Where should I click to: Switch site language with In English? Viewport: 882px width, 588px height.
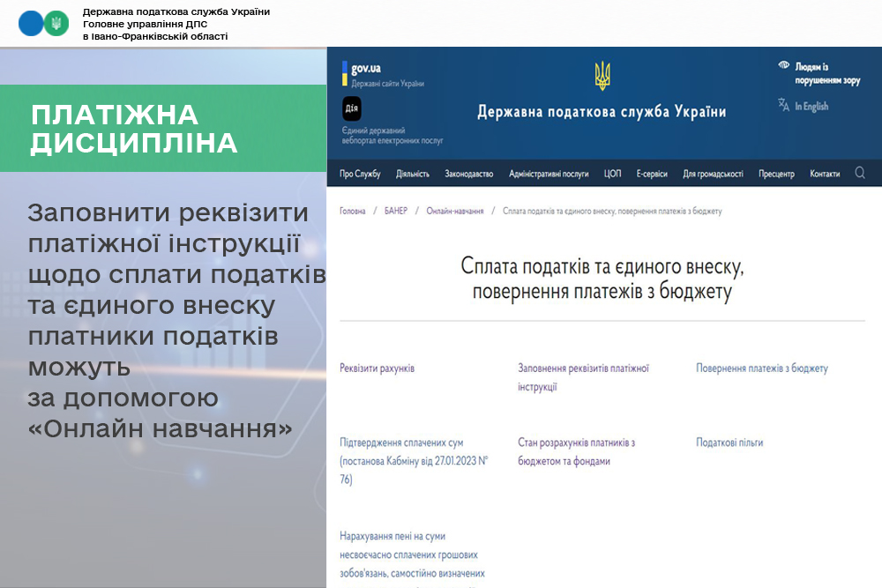click(811, 107)
